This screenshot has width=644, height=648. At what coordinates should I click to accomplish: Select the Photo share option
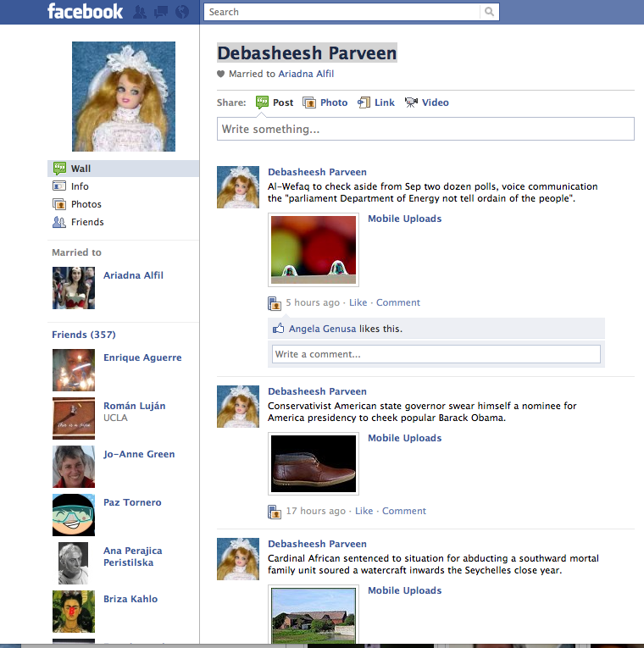(x=334, y=102)
